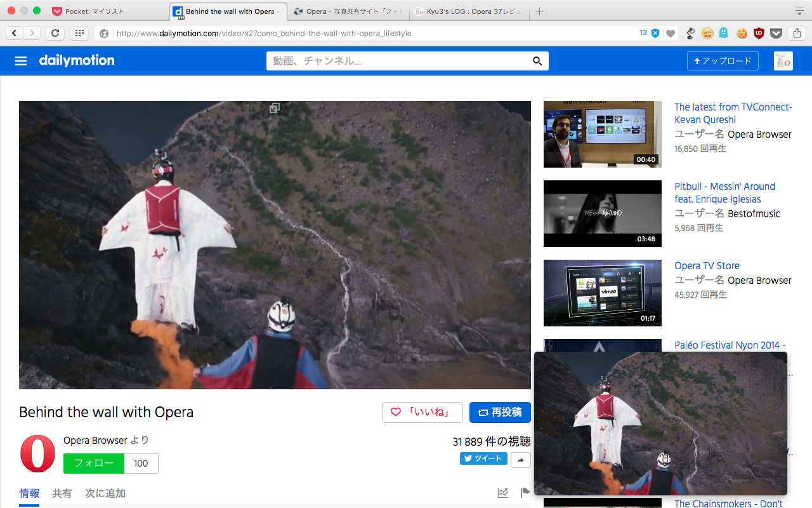812x508 pixels.
Task: Open Opera Browser link under TV Store
Action: coord(759,281)
